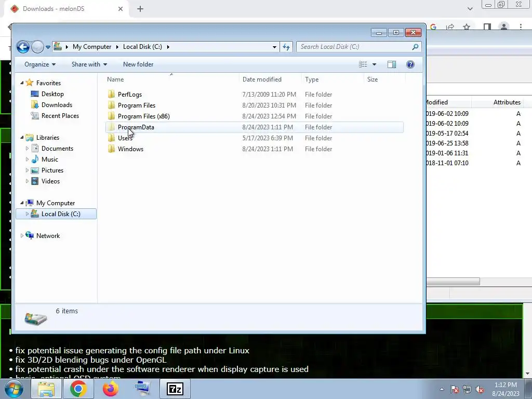Open Windows Explorer from the taskbar
This screenshot has width=532, height=399.
46,389
